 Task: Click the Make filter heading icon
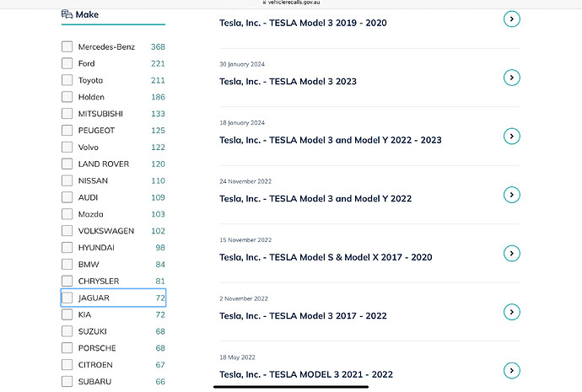click(x=67, y=14)
